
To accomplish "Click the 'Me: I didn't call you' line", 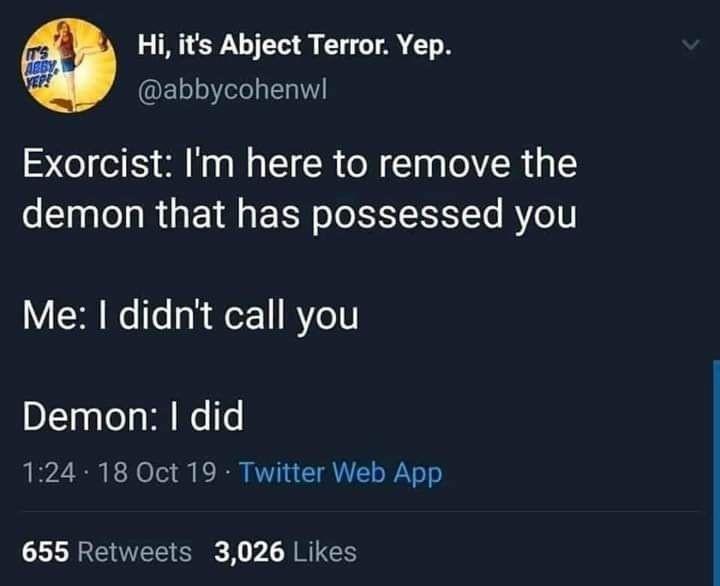I will click(191, 316).
